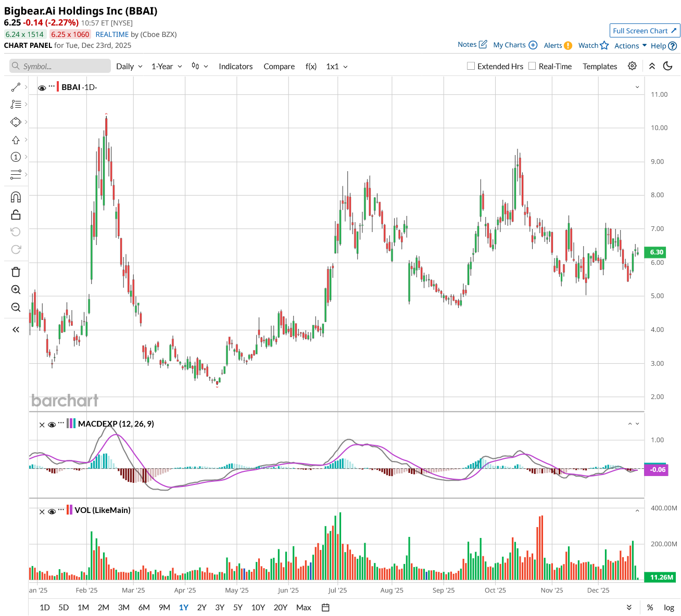Add BBAI to Watch list
This screenshot has height=616, width=681.
pyautogui.click(x=594, y=45)
